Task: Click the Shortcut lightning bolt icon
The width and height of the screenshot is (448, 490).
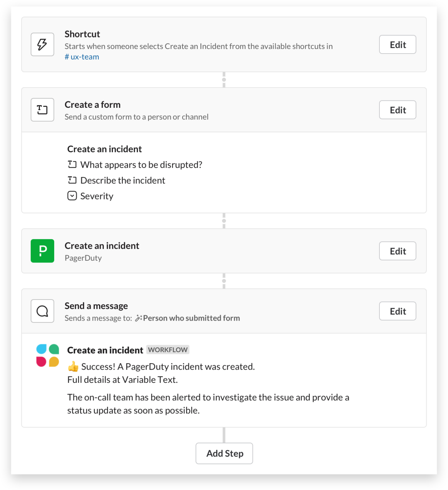Action: (x=42, y=44)
